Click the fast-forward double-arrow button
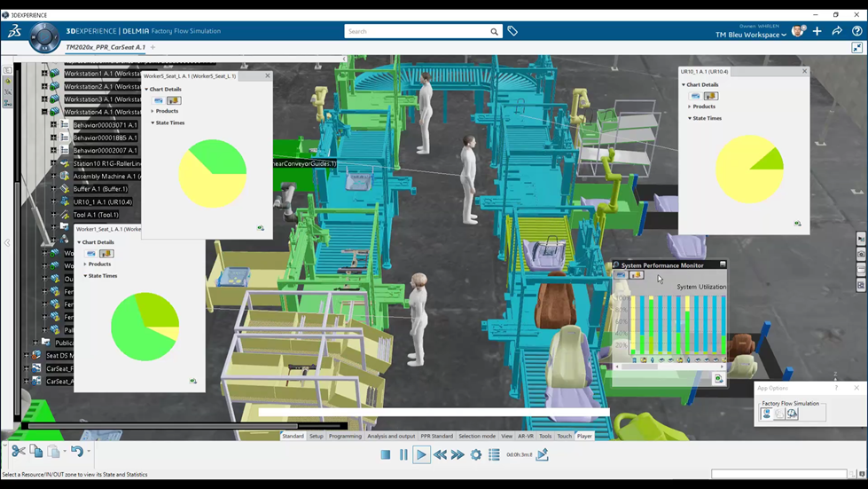 pyautogui.click(x=457, y=454)
